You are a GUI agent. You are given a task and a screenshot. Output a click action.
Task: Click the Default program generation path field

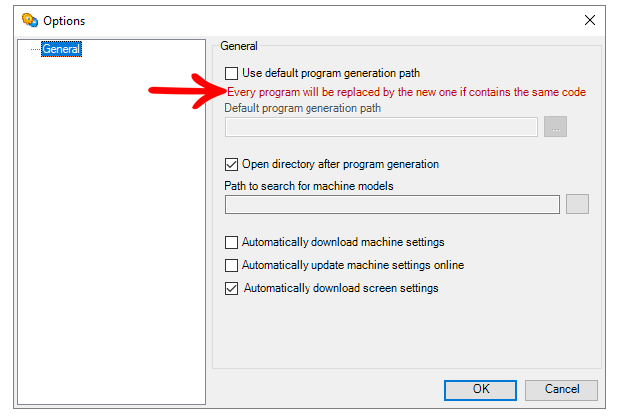point(381,127)
